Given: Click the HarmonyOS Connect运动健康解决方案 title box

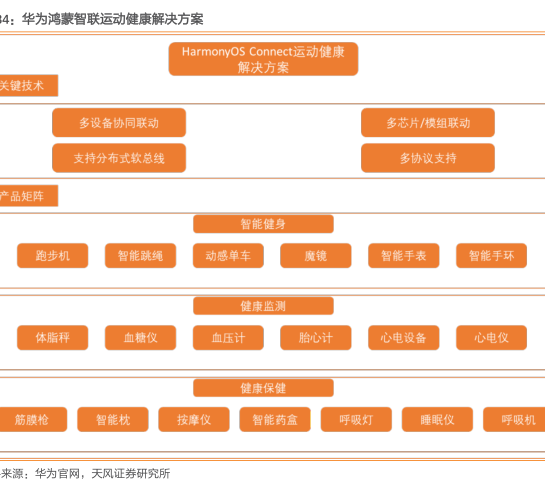Looking at the screenshot, I should tap(263, 59).
